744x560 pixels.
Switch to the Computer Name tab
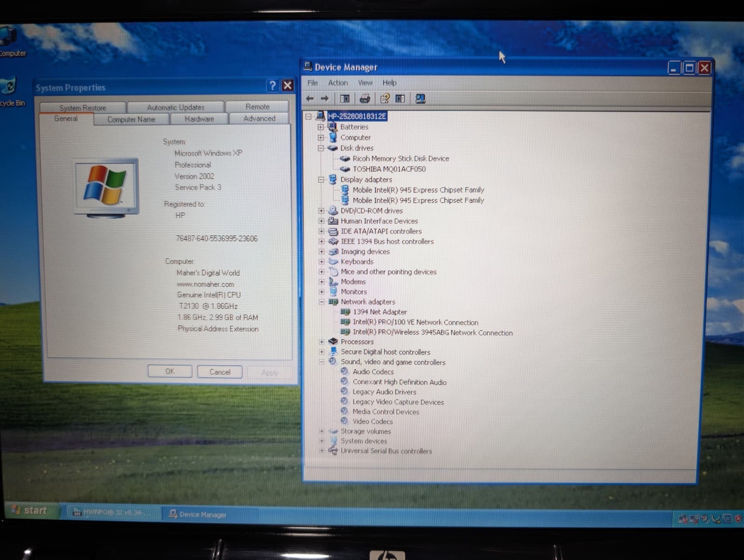click(x=132, y=120)
